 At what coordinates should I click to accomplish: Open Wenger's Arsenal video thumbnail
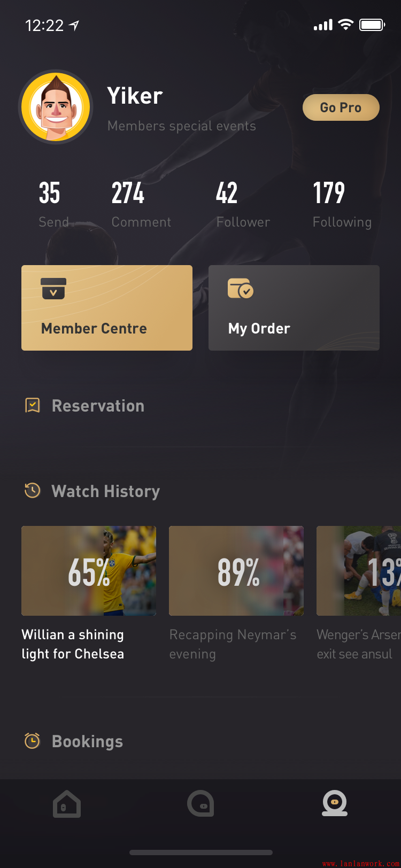pyautogui.click(x=359, y=571)
